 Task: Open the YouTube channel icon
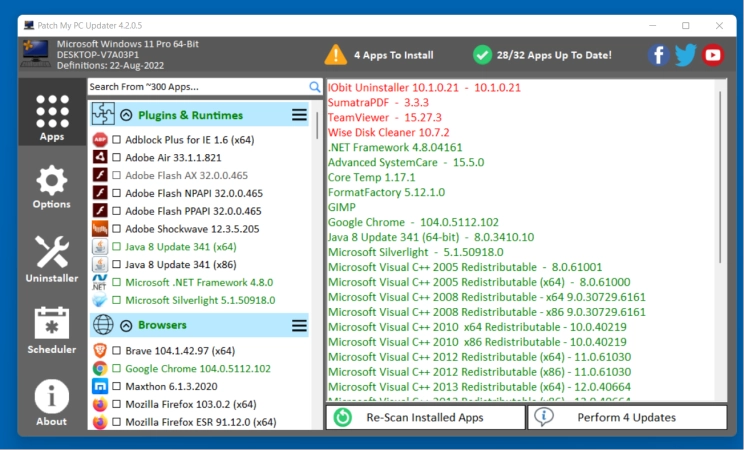click(712, 55)
